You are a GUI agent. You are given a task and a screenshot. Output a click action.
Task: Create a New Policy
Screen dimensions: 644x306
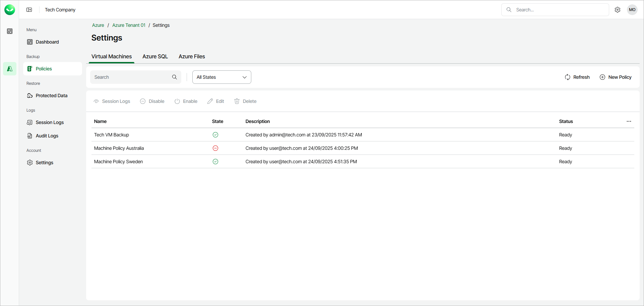tap(616, 77)
